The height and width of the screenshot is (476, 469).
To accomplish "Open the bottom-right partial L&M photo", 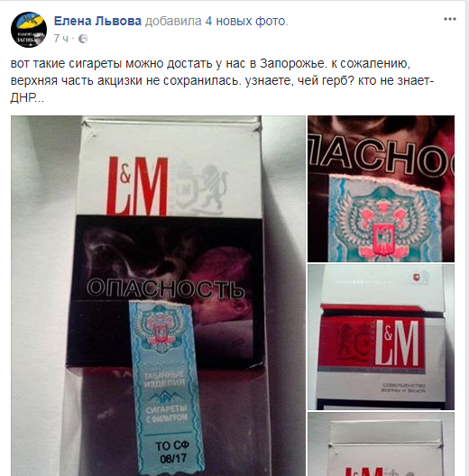I will (x=381, y=444).
